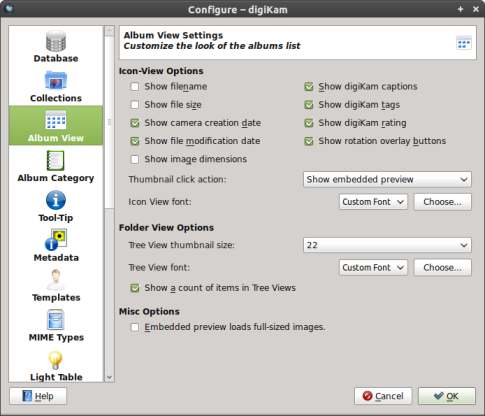The image size is (485, 416).
Task: Tick Embedded preview loads full-sized images
Action: click(x=135, y=327)
